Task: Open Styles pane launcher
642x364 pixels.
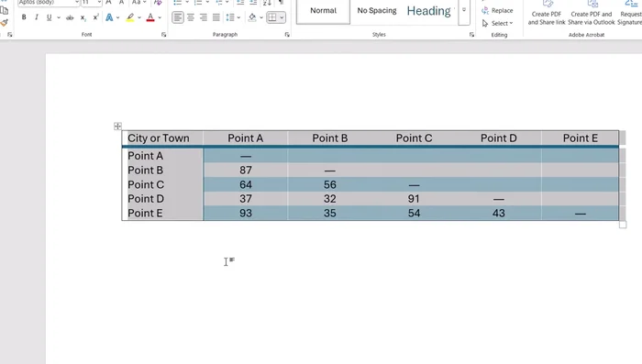Action: pyautogui.click(x=471, y=35)
